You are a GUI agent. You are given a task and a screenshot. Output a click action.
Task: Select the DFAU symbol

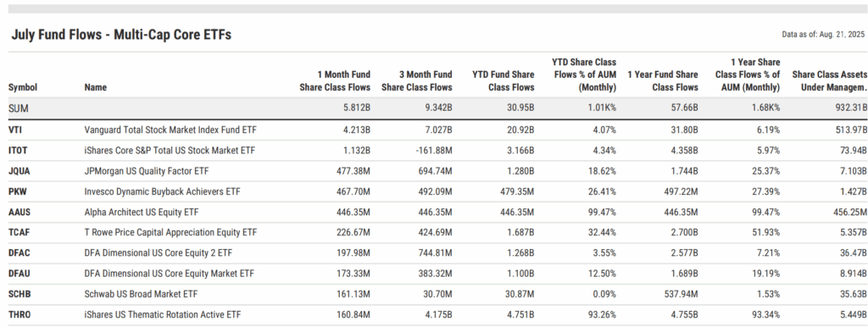coord(19,274)
